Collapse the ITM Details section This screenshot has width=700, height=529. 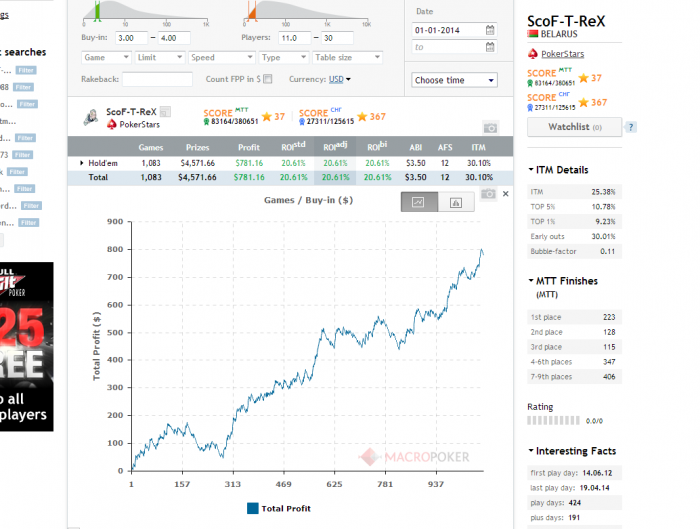click(531, 170)
